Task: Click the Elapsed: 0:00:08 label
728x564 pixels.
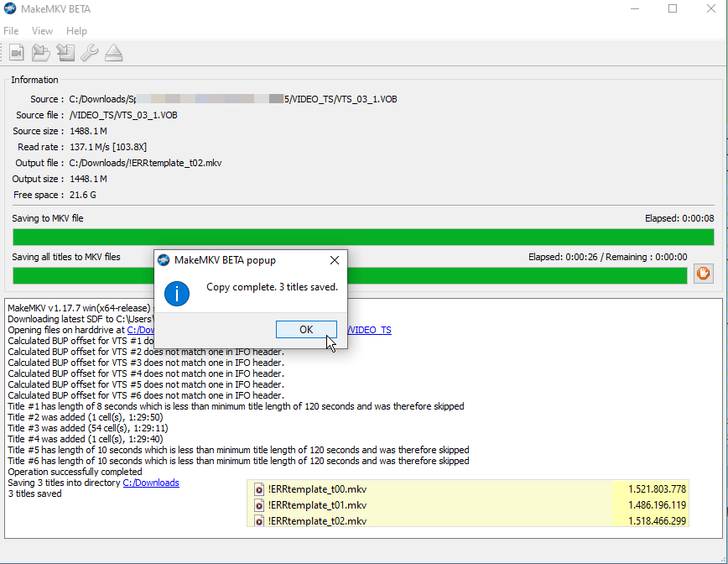Action: coord(679,218)
